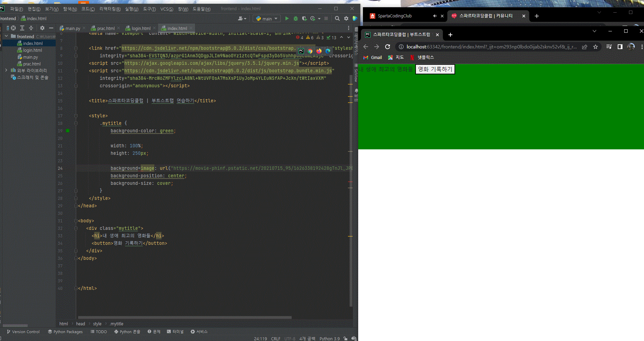644x341 pixels.
Task: Switch to the SpartaCodingClub browser tab
Action: click(395, 16)
